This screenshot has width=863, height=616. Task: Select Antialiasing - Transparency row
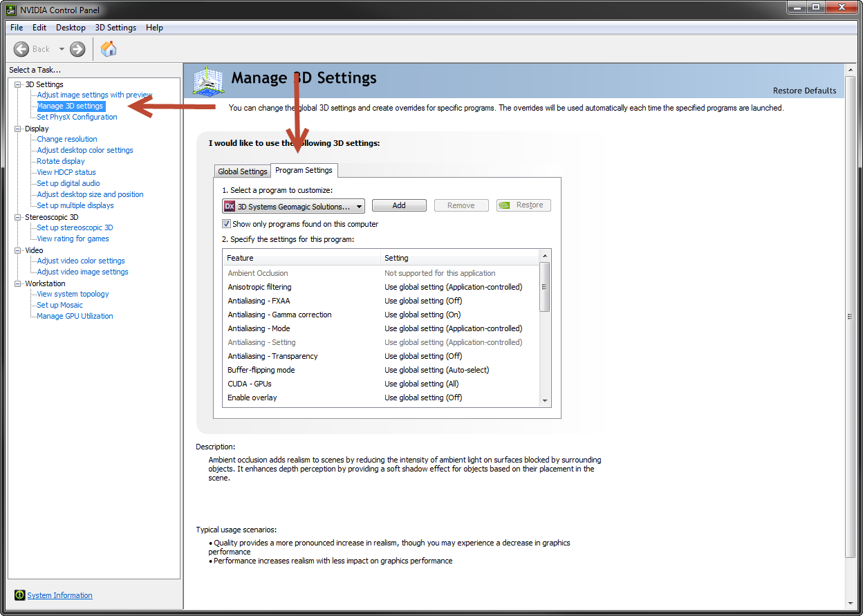pos(381,356)
